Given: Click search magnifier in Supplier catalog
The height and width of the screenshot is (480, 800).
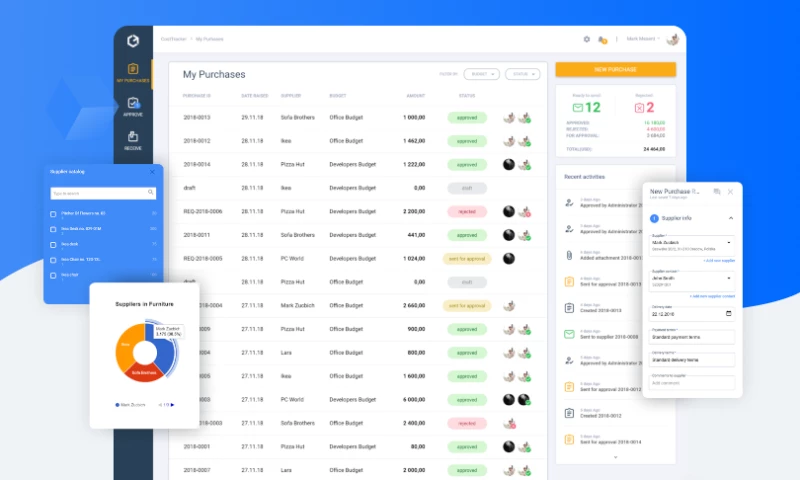Looking at the screenshot, I should tap(151, 193).
